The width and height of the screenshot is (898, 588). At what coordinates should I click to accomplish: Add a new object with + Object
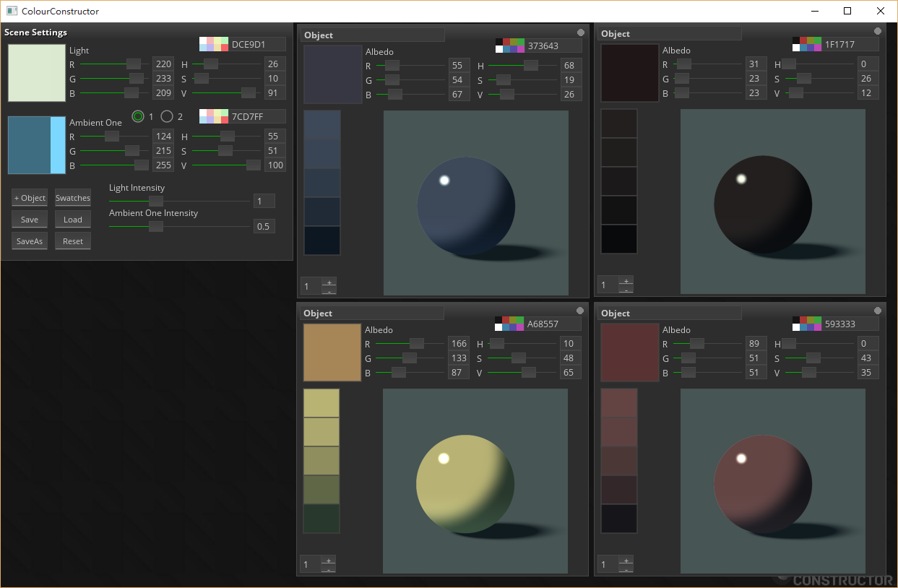coord(30,198)
